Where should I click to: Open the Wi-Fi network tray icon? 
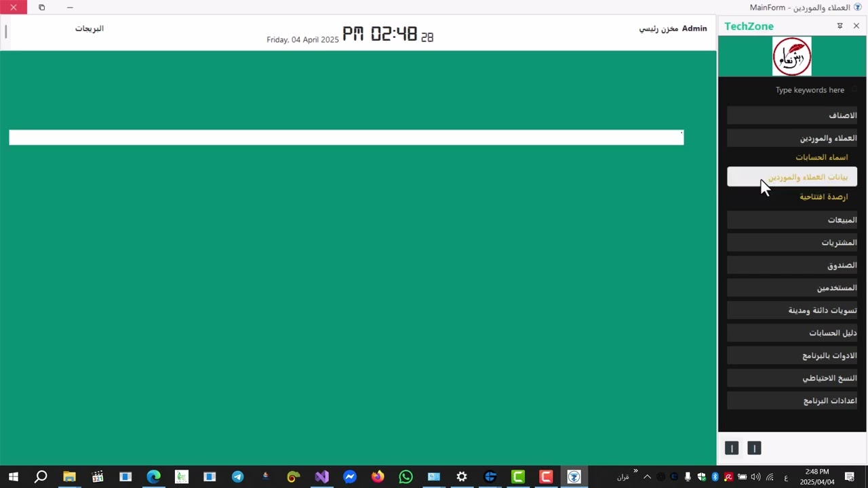click(770, 477)
